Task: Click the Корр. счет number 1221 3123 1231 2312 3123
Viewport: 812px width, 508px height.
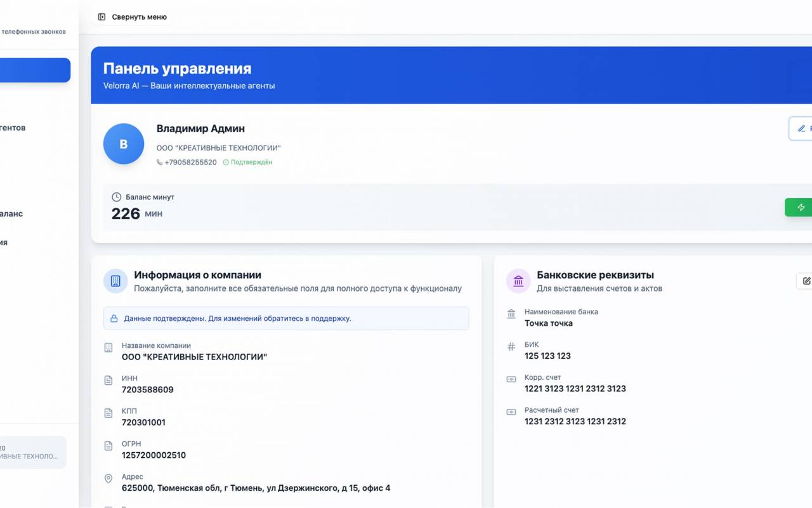Action: tap(575, 389)
